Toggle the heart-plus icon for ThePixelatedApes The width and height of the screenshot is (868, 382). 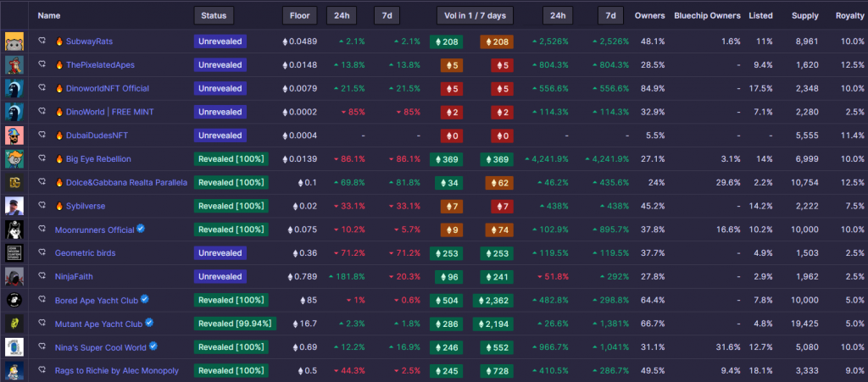tap(42, 64)
